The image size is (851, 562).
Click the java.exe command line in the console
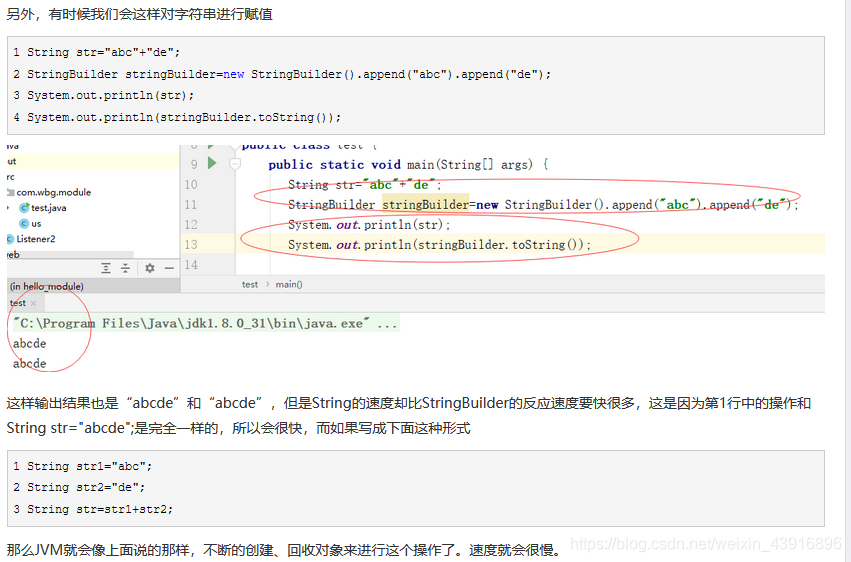tap(205, 323)
